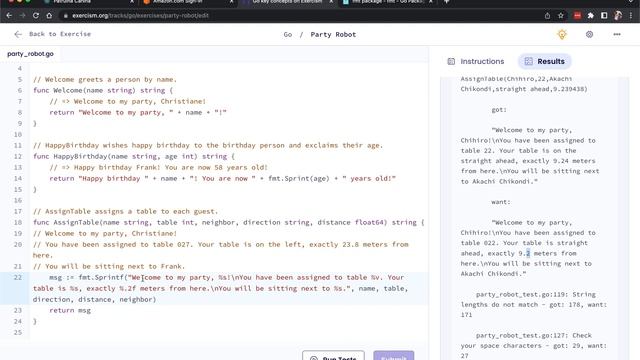The width and height of the screenshot is (640, 360).
Task: Open the more options ellipsis menu
Action: click(x=617, y=34)
